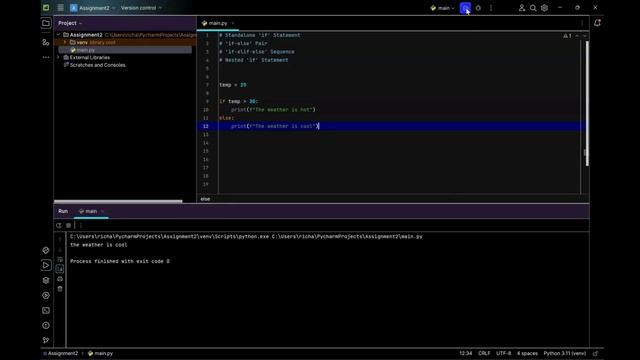Open the 4 spaces indent settings

coord(527,353)
